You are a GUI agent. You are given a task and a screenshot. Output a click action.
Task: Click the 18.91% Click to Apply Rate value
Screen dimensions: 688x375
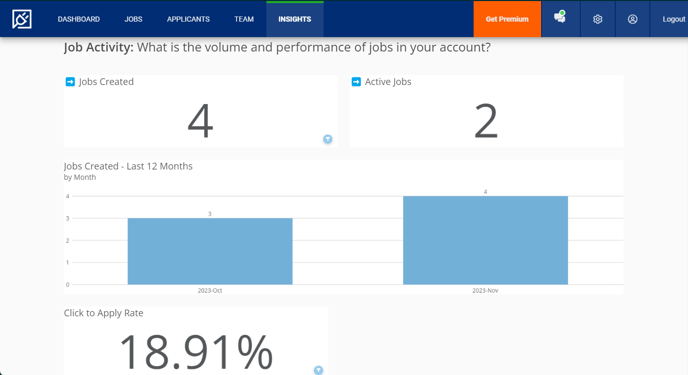pos(196,353)
